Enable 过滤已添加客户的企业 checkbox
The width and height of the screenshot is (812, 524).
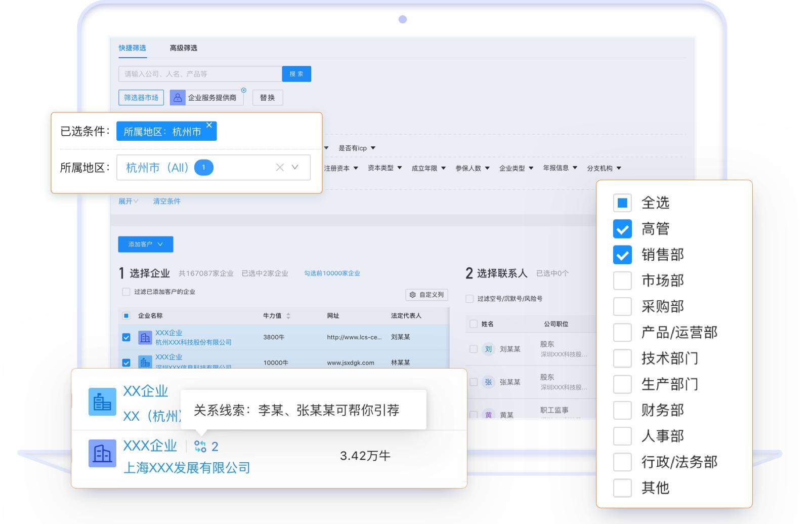126,292
